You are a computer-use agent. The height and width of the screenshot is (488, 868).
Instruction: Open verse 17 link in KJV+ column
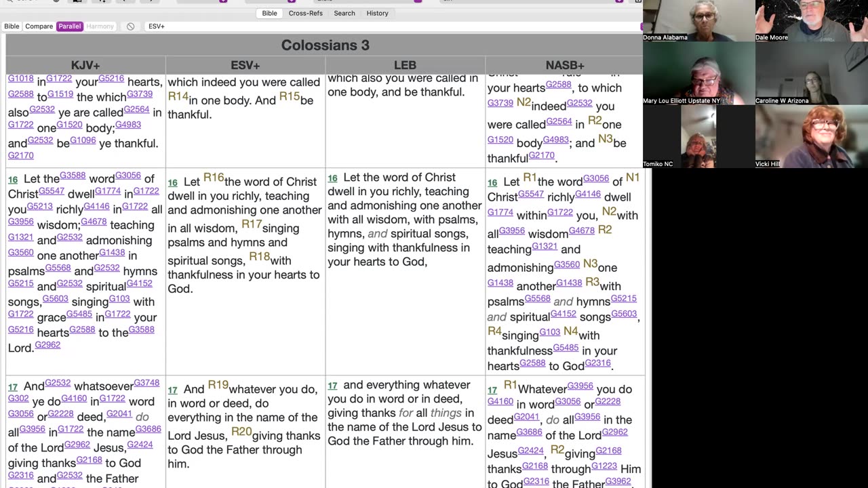click(13, 387)
